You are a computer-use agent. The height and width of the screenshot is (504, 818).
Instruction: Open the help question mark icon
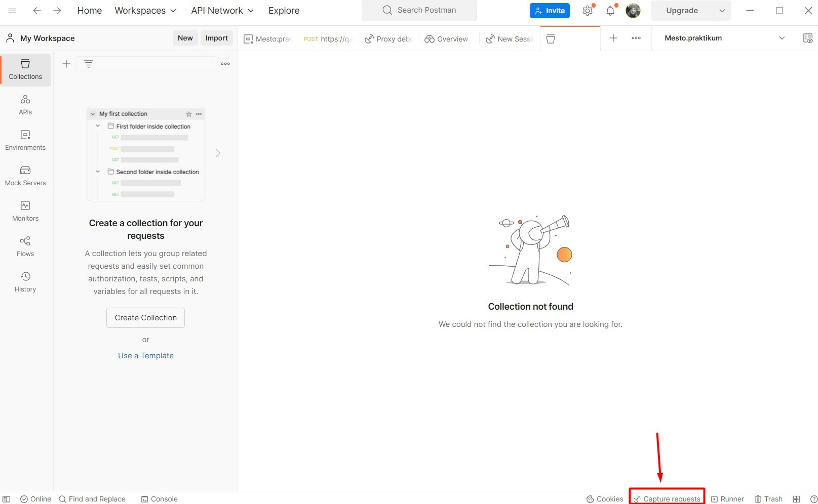[814, 499]
